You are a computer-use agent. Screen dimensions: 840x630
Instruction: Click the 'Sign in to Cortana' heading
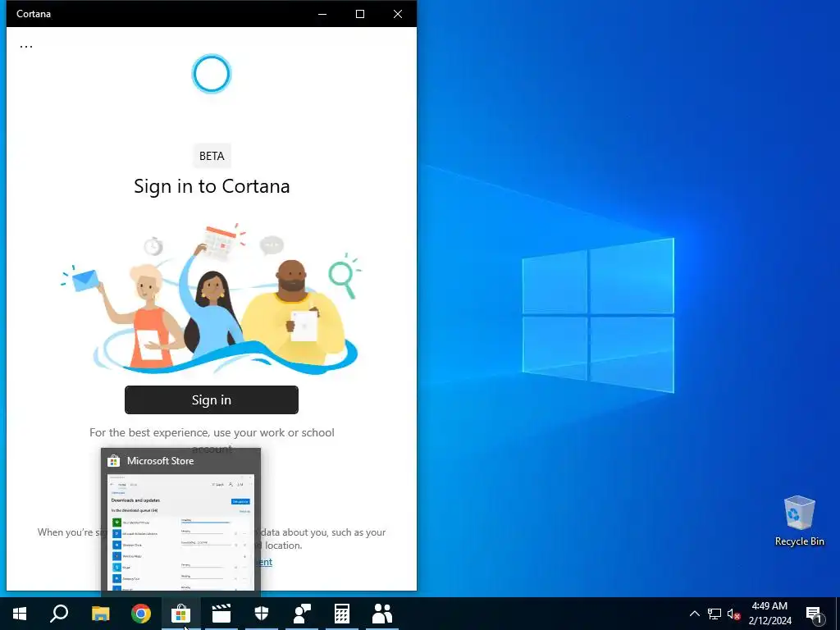pyautogui.click(x=212, y=186)
